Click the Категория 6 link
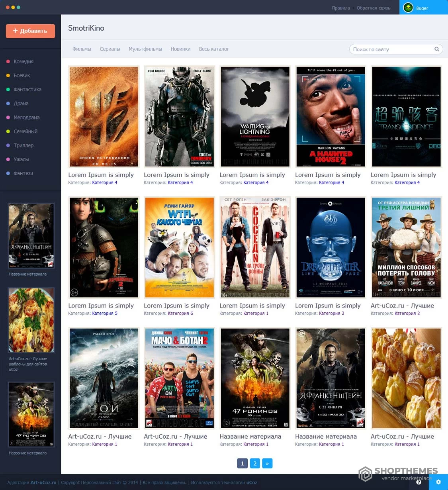This screenshot has height=490, width=448. [180, 314]
